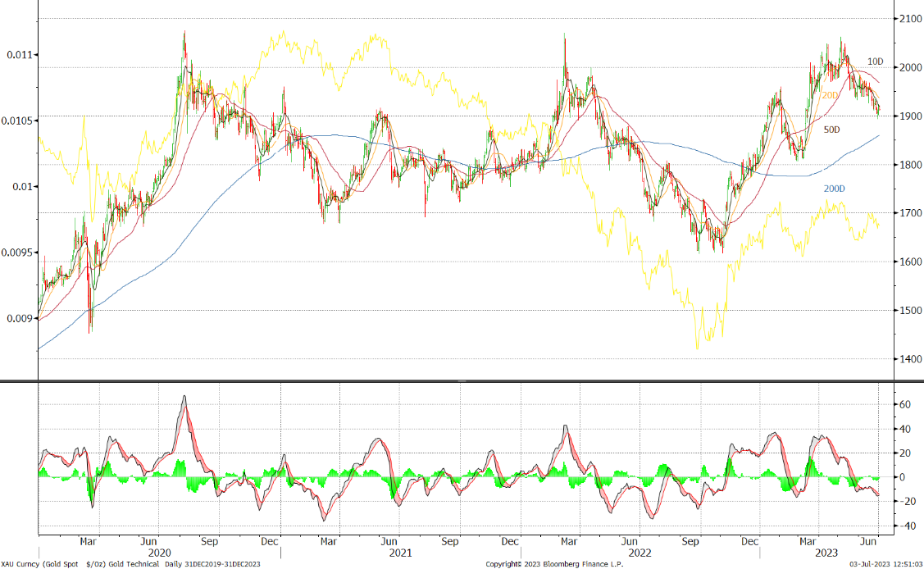Select the 0.009 left axis value
924x569 pixels.
pos(18,319)
